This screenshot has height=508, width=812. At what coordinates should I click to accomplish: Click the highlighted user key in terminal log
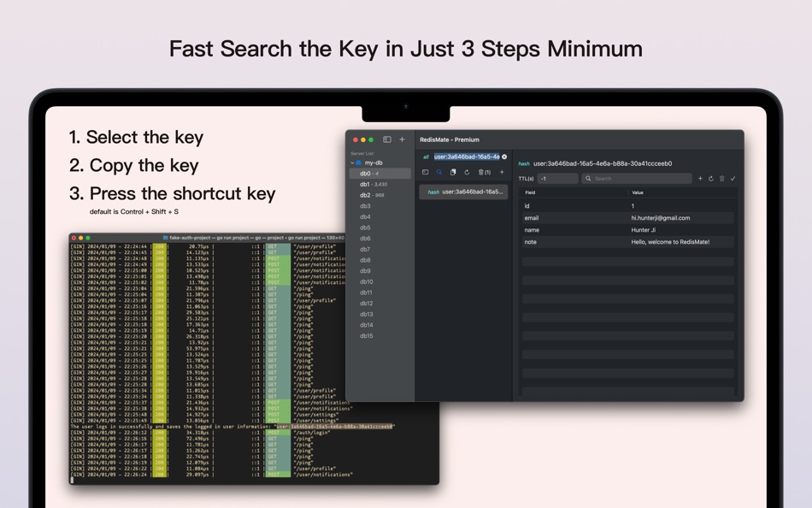pyautogui.click(x=334, y=427)
